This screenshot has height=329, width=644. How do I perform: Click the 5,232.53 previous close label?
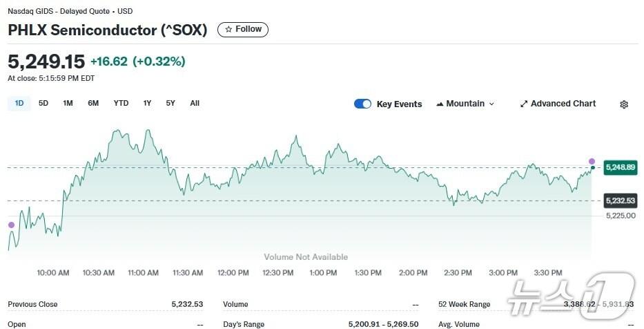[x=620, y=200]
